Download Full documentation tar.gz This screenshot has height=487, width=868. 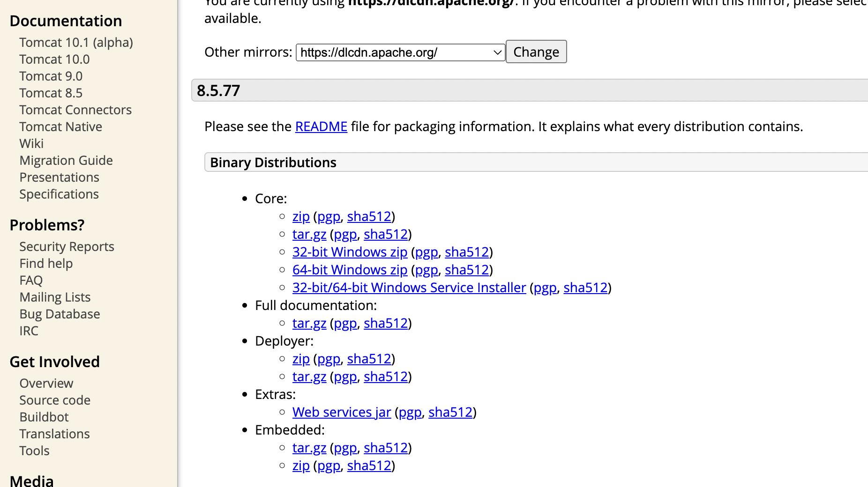309,323
